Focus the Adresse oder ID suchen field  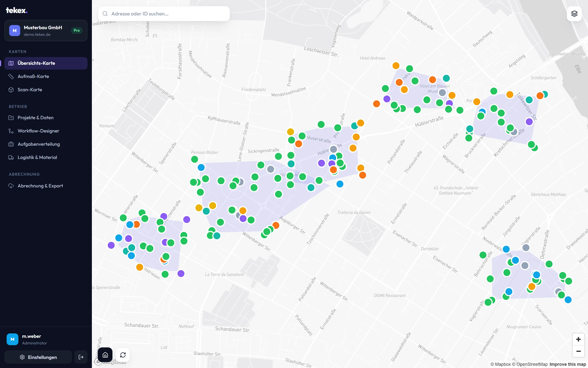[x=164, y=14]
